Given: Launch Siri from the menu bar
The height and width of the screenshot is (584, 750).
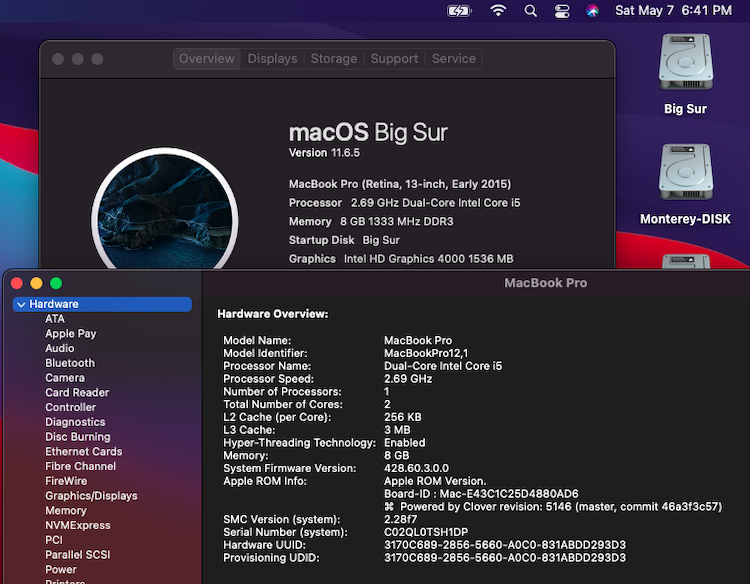Looking at the screenshot, I should (x=593, y=11).
